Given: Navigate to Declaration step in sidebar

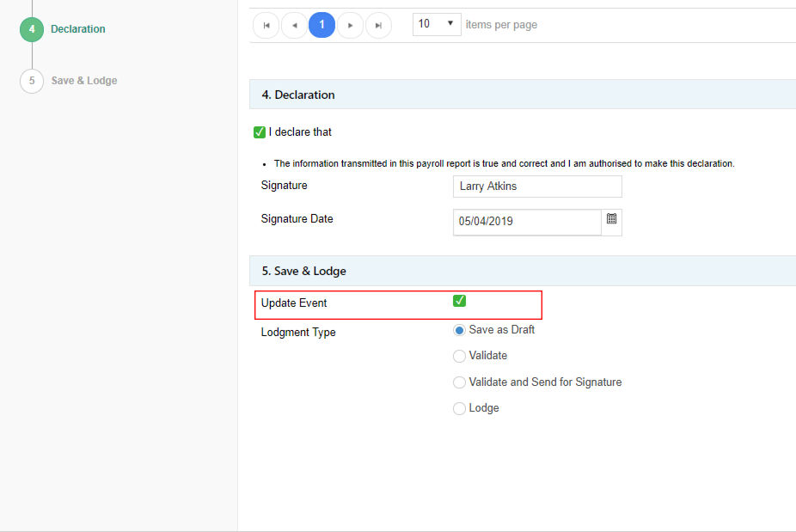Looking at the screenshot, I should [x=78, y=29].
